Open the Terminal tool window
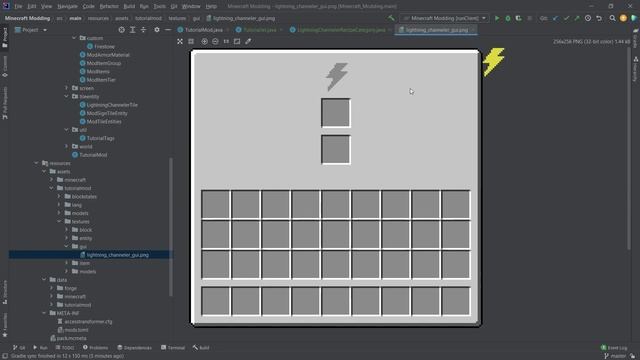640x360 pixels. 173,348
